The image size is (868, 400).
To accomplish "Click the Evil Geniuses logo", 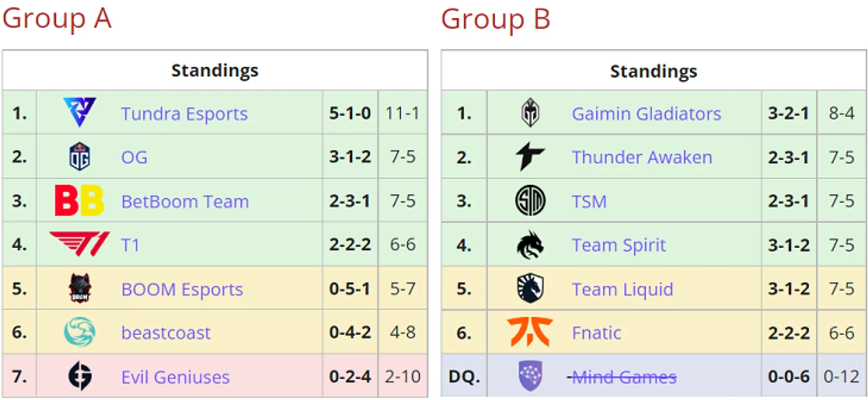I will (80, 376).
